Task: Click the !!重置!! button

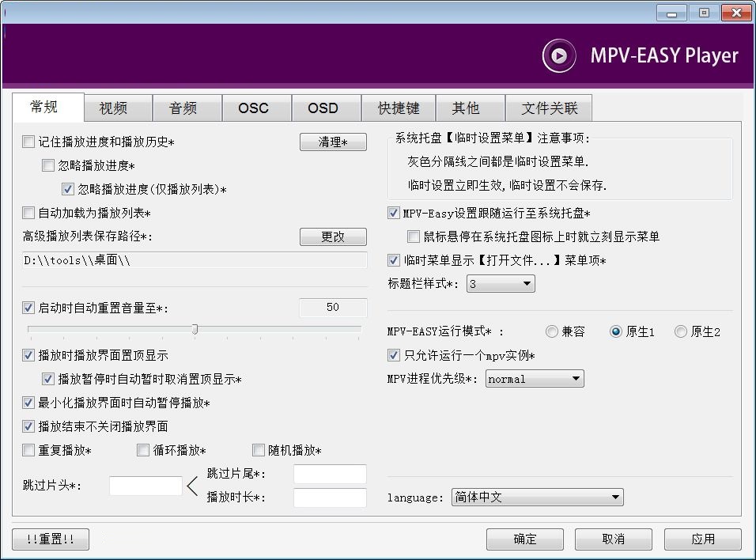Action: point(51,539)
